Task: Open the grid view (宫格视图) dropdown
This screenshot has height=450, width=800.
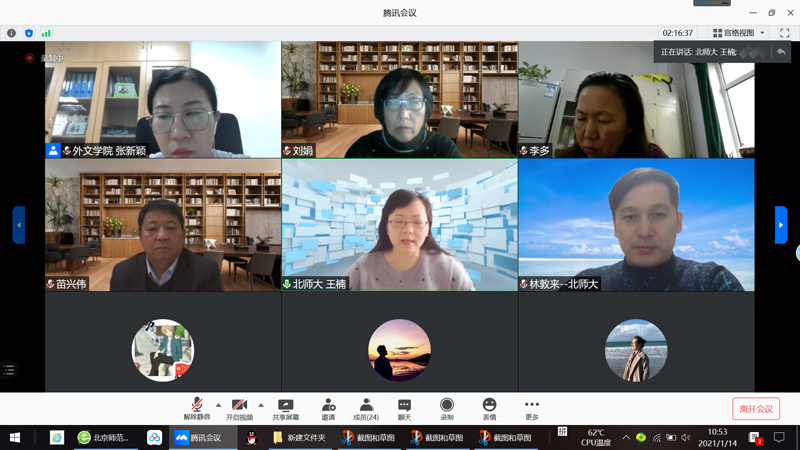Action: pyautogui.click(x=739, y=33)
